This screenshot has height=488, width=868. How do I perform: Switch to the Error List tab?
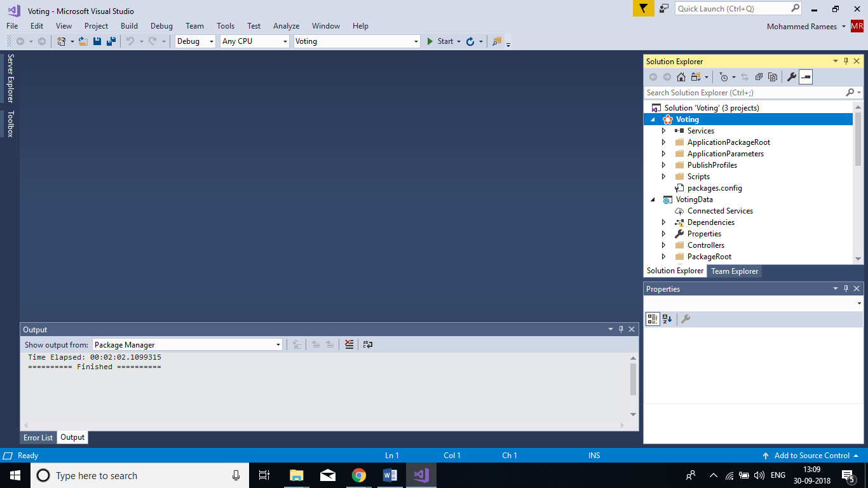[x=38, y=438]
